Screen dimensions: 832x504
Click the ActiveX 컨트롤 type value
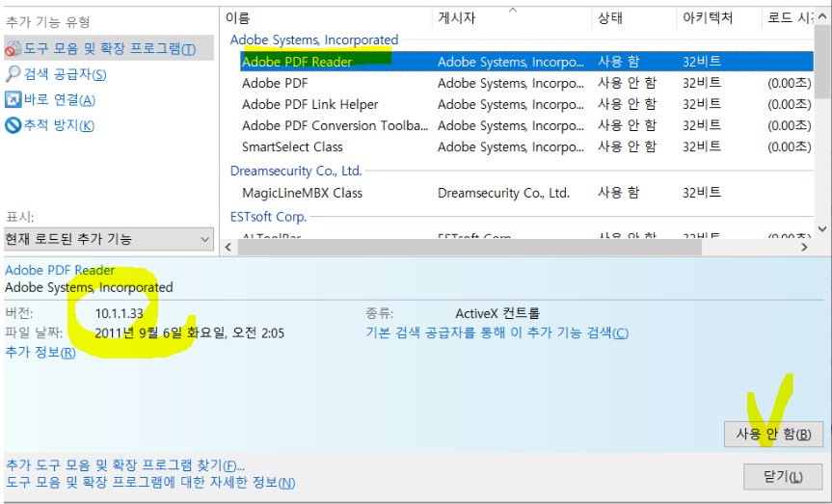pyautogui.click(x=497, y=313)
